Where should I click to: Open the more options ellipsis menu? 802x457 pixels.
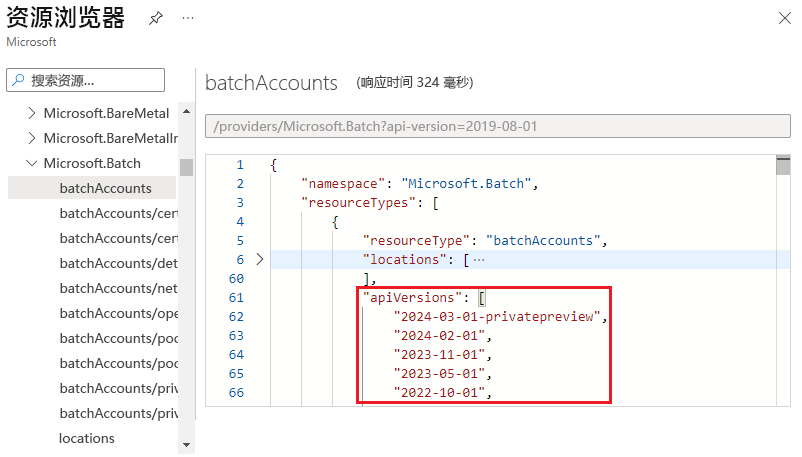coord(188,18)
